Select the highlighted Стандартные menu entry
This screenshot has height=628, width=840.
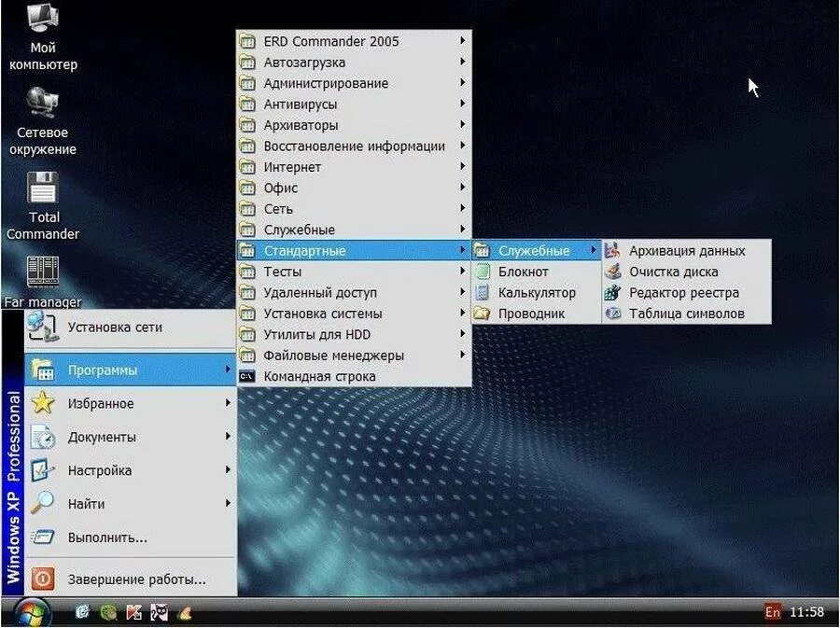click(x=354, y=251)
